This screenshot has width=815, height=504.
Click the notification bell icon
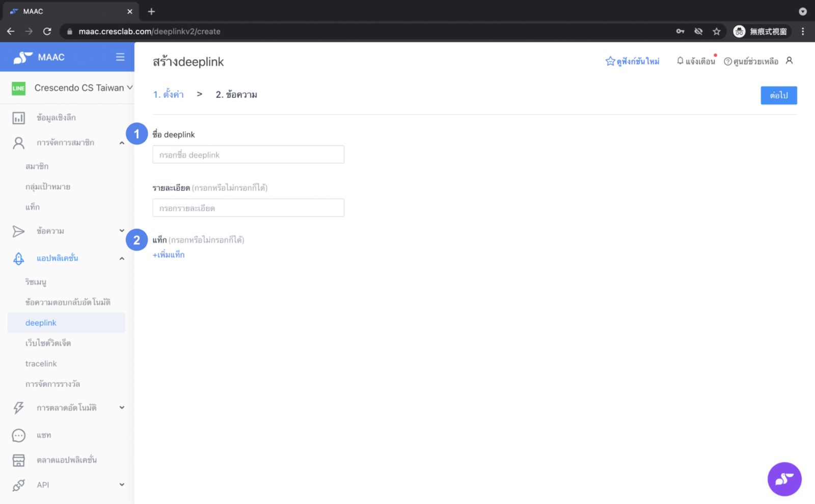[680, 61]
